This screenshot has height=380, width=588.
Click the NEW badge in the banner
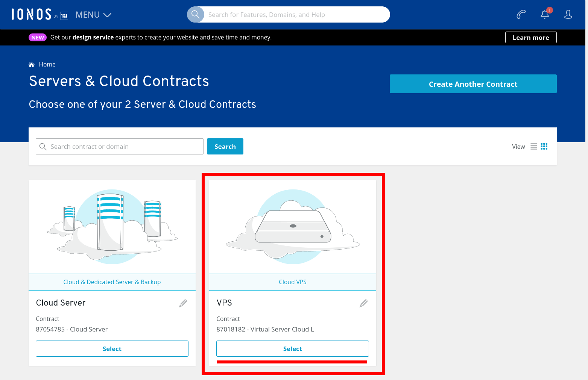38,38
